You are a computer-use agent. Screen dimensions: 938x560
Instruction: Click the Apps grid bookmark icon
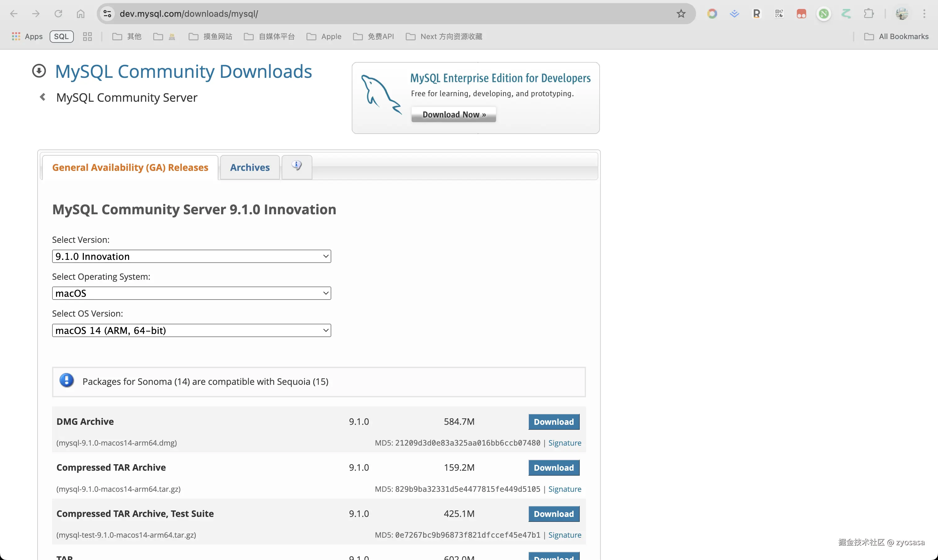tap(16, 37)
